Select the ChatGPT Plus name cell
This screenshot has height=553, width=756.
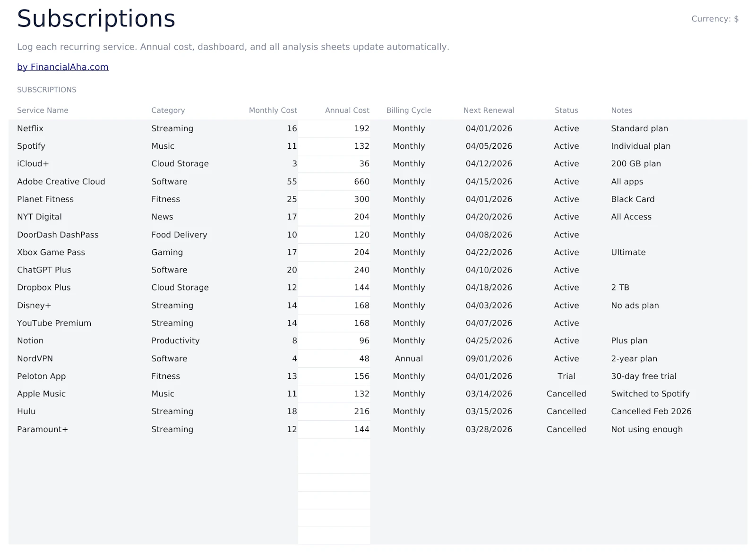(44, 270)
